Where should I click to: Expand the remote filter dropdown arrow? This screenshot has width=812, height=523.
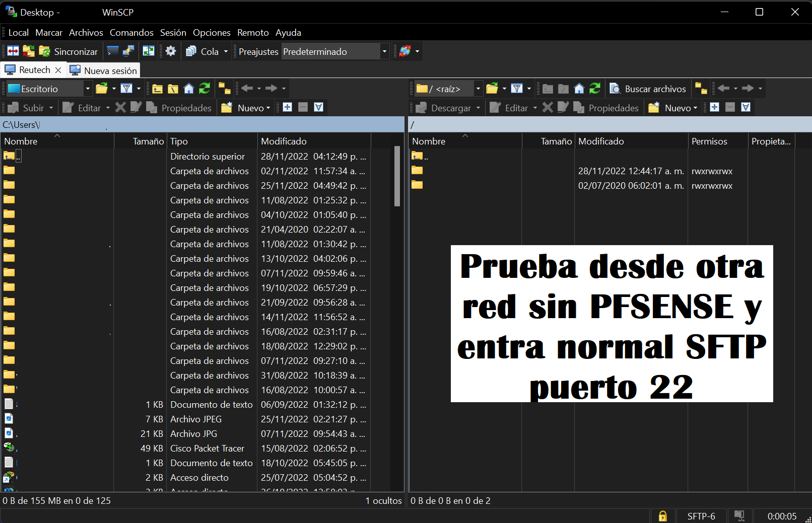click(529, 89)
